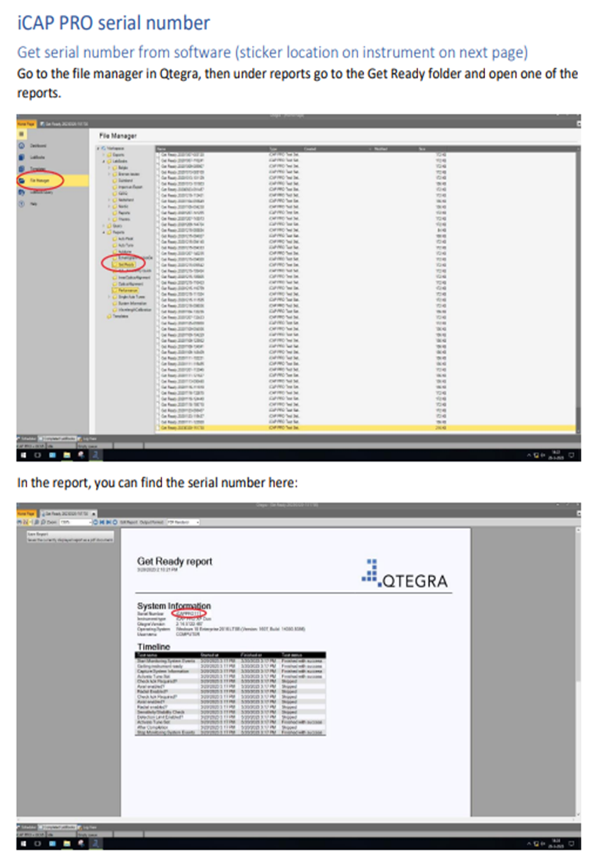
Task: Select the Get Ready folder in the tree
Action: click(125, 264)
